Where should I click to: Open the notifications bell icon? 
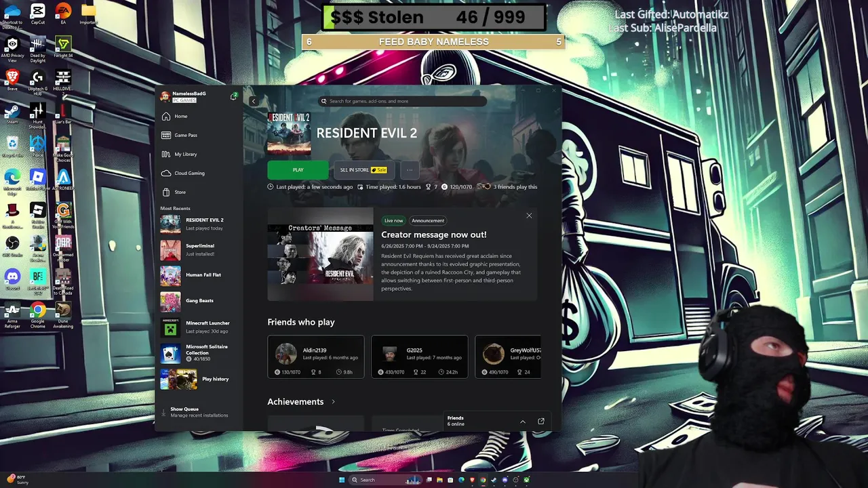233,96
